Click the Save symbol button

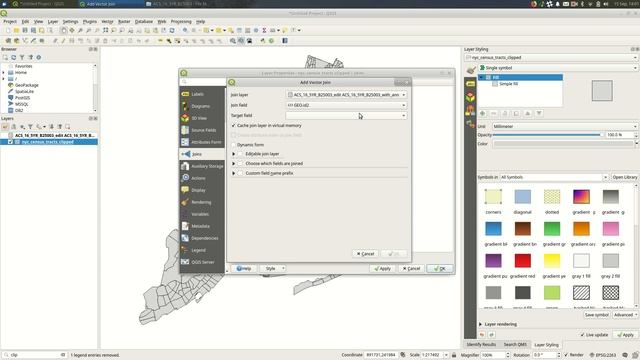point(596,315)
